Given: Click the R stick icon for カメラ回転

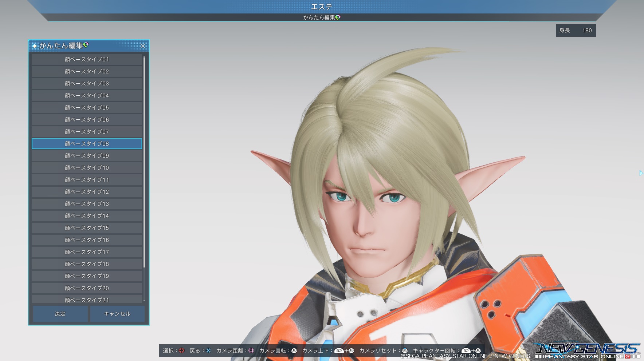Looking at the screenshot, I should pos(294,350).
